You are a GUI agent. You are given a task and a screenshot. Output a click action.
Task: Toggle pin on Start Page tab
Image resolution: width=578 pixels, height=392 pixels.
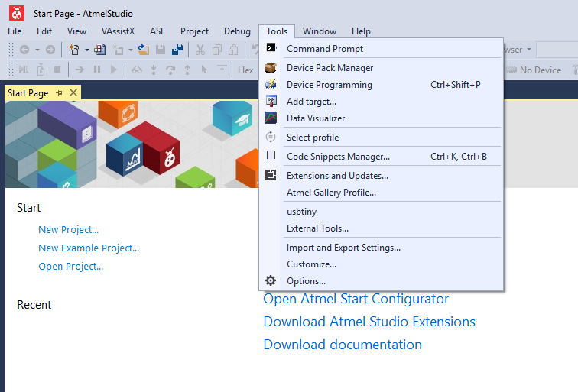tap(59, 93)
